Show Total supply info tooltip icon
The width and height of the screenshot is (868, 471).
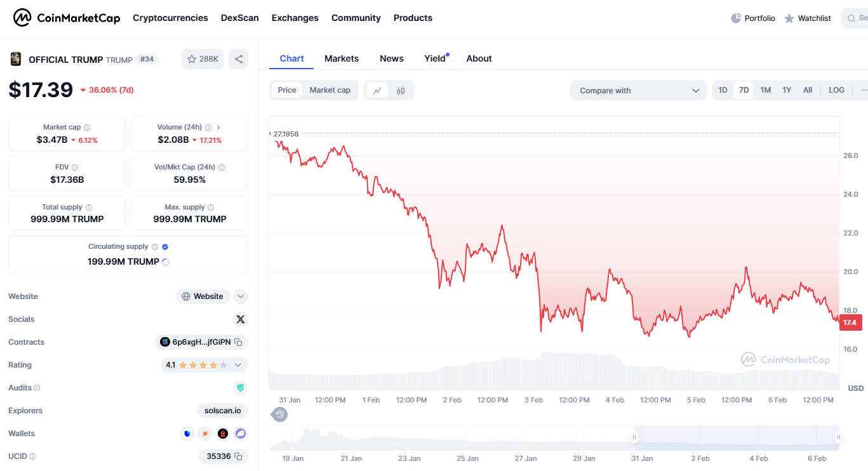pos(89,208)
